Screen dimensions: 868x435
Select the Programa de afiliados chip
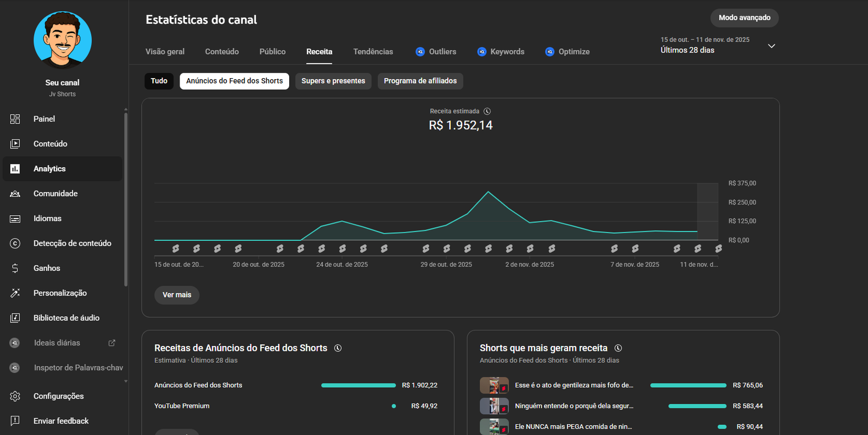[420, 81]
